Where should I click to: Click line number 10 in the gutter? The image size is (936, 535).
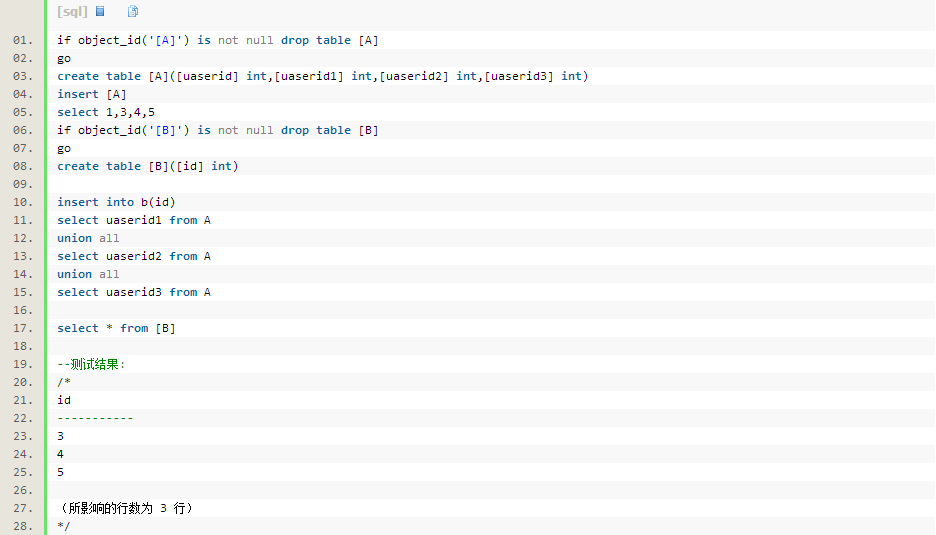pyautogui.click(x=23, y=202)
